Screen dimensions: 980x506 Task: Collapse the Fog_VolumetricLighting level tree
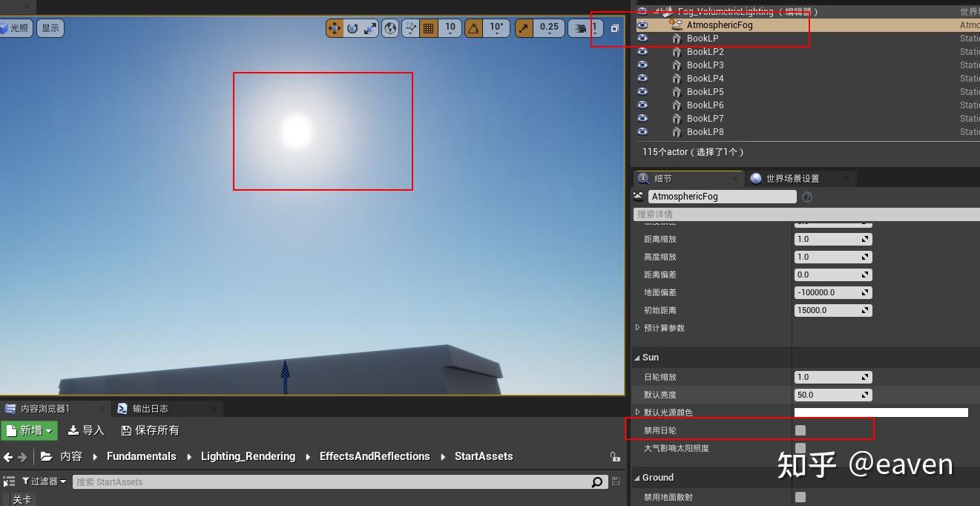click(657, 11)
